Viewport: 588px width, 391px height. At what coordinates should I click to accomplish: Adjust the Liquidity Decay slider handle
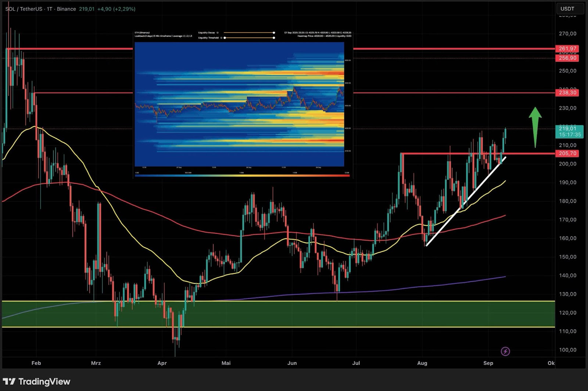[x=274, y=33]
